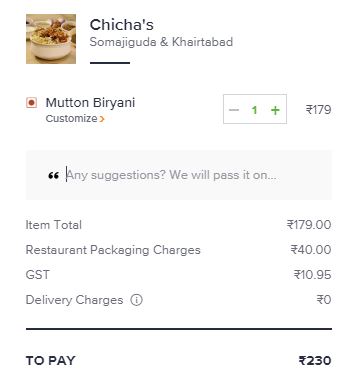Expand Customize chevron arrow

(x=102, y=119)
